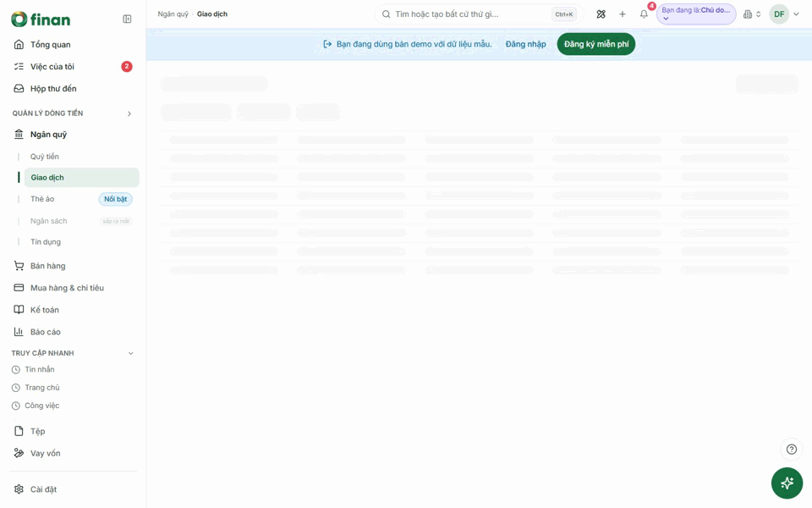Image resolution: width=812 pixels, height=508 pixels.
Task: Click the search magnifier icon
Action: (x=387, y=14)
